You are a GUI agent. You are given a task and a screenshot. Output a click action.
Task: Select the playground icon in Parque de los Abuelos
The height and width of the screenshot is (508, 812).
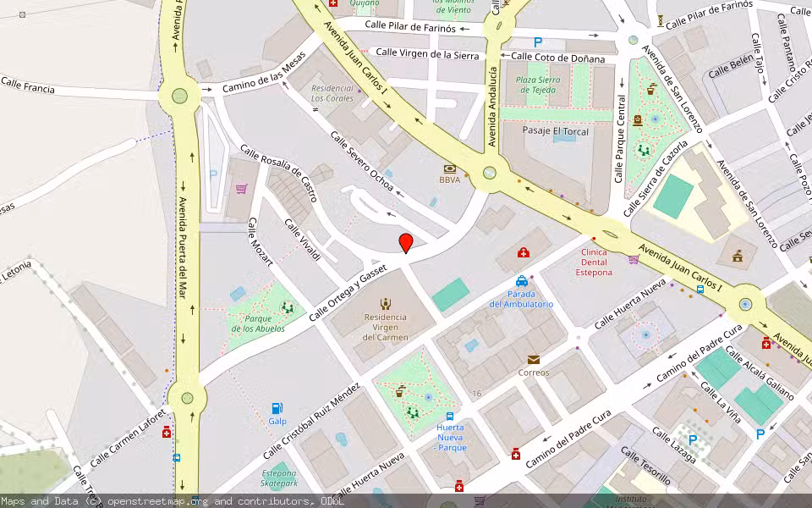(288, 308)
